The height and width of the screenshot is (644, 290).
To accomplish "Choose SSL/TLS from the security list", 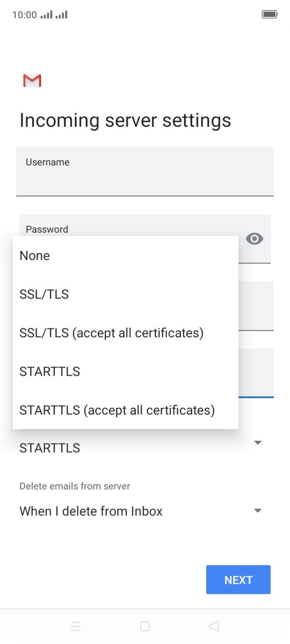I will tap(44, 294).
